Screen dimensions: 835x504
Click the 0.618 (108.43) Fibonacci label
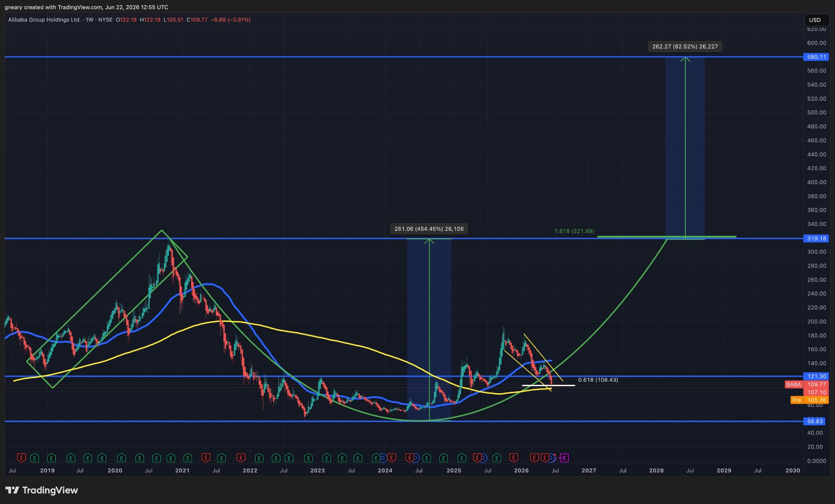pyautogui.click(x=598, y=380)
